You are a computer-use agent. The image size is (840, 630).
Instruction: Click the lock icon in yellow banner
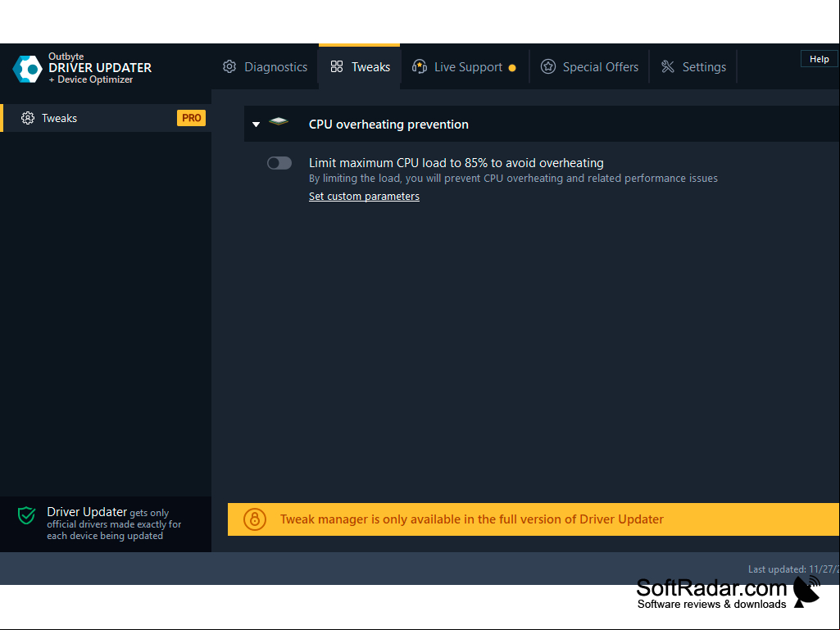click(255, 519)
